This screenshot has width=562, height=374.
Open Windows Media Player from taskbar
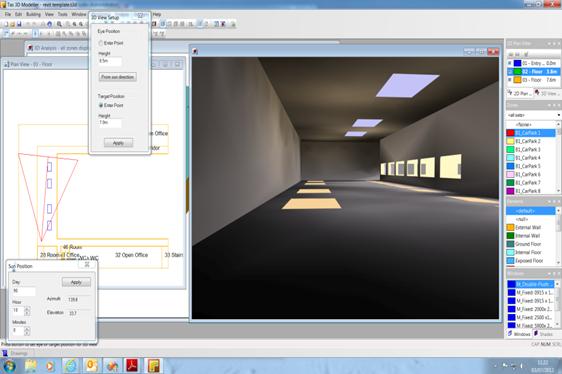point(50,366)
